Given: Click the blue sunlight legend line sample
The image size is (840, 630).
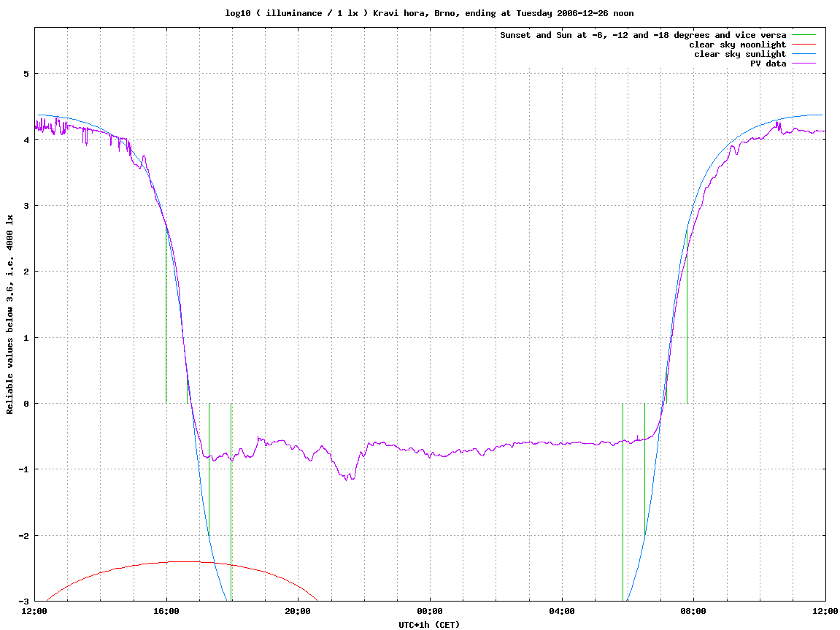Looking at the screenshot, I should [x=804, y=54].
